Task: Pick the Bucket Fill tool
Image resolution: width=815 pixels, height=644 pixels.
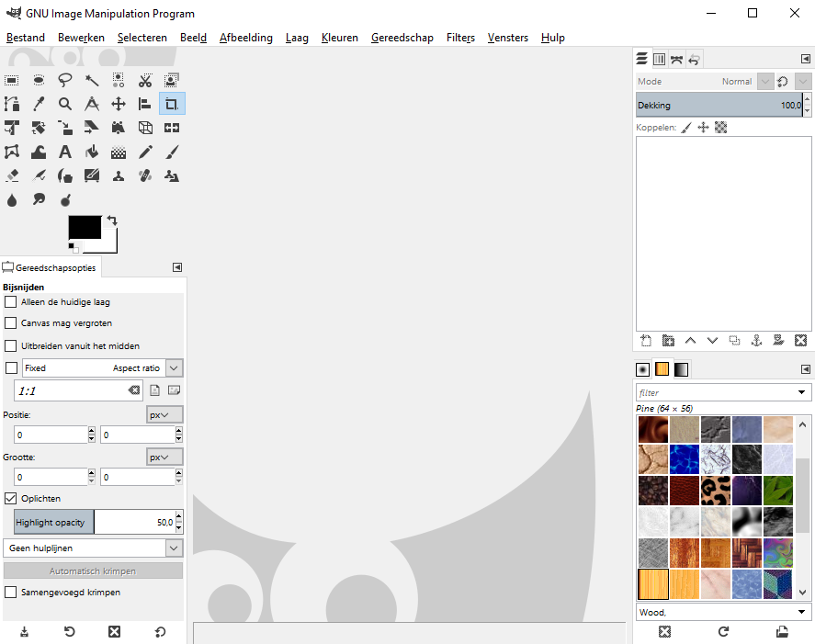Action: click(x=92, y=152)
